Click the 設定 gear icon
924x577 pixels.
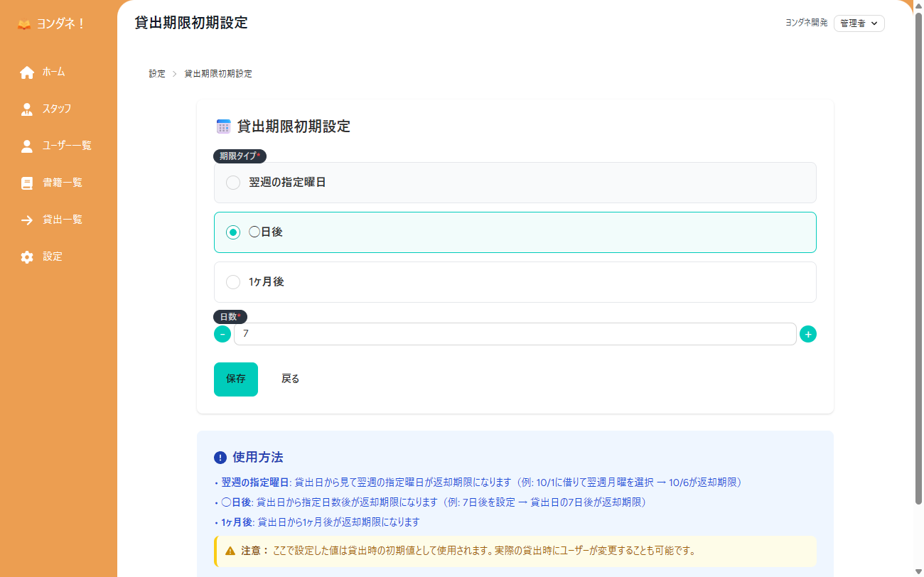tap(27, 257)
